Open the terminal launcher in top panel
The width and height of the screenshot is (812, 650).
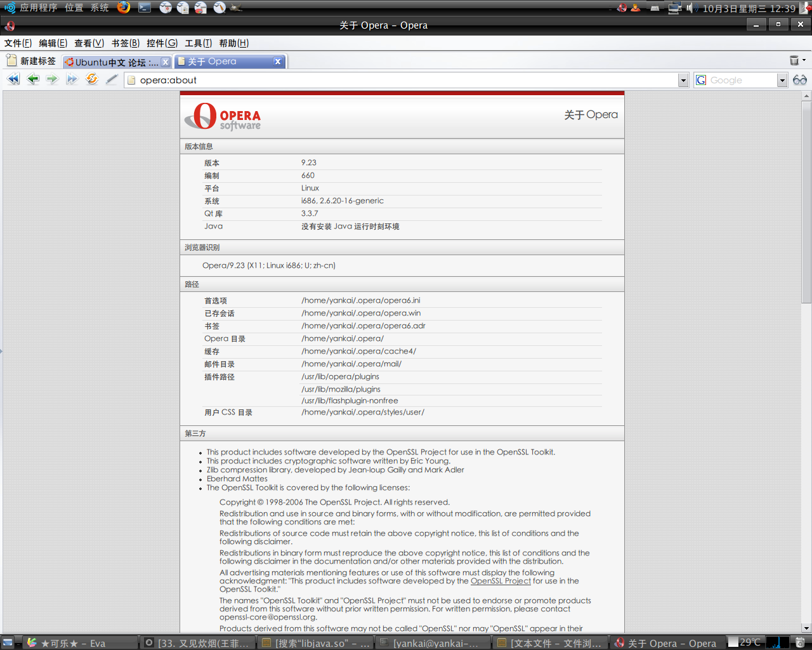point(145,8)
